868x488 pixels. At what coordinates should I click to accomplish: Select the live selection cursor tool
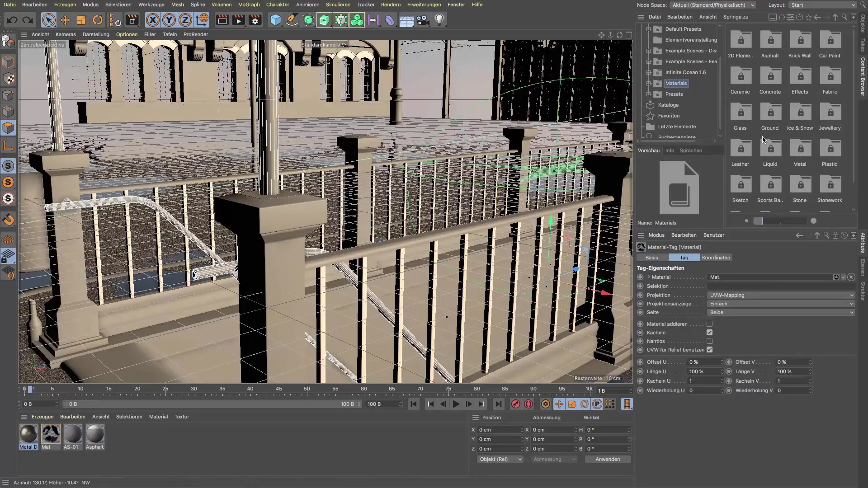(49, 20)
